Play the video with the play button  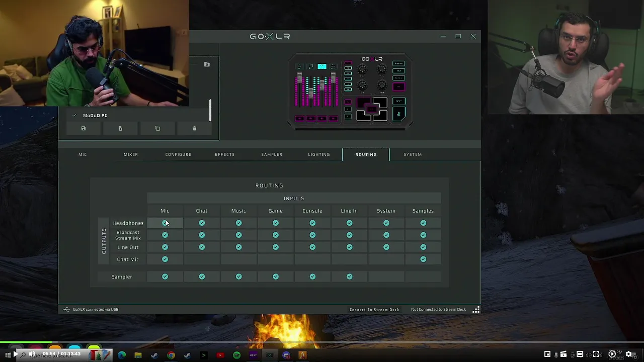(x=15, y=354)
